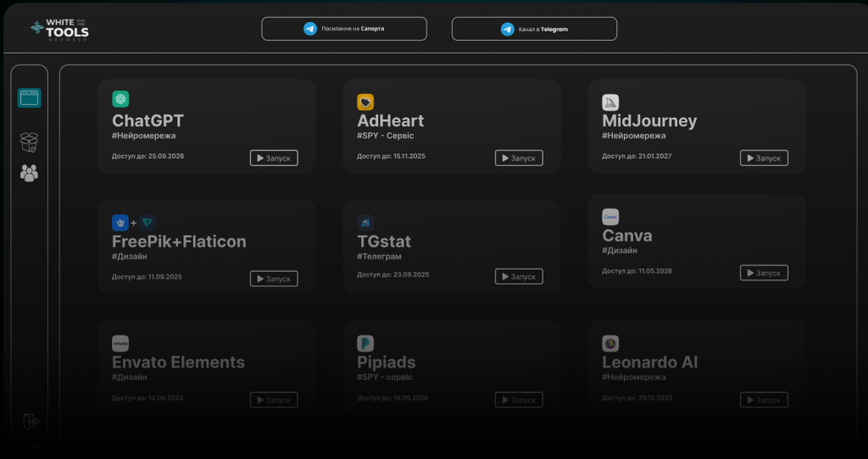
Task: Click Telegram icon in support link button
Action: pos(310,29)
